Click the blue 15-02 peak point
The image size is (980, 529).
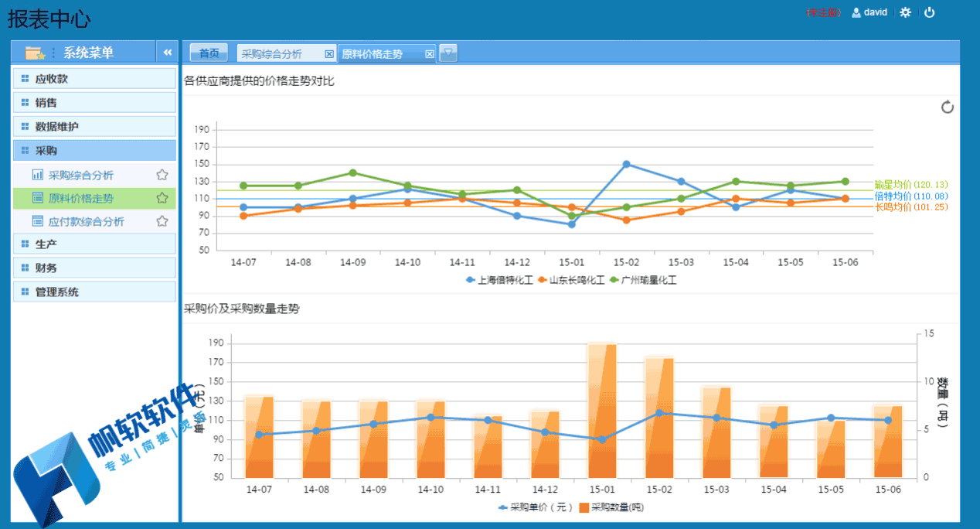coord(626,164)
